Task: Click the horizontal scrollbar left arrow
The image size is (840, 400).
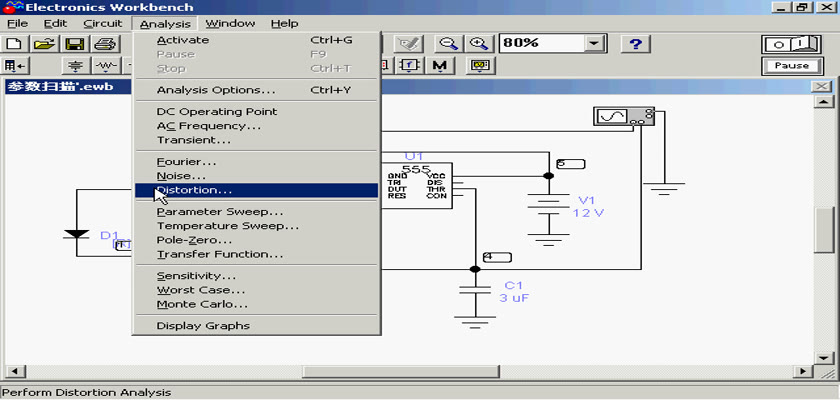Action: click(15, 371)
